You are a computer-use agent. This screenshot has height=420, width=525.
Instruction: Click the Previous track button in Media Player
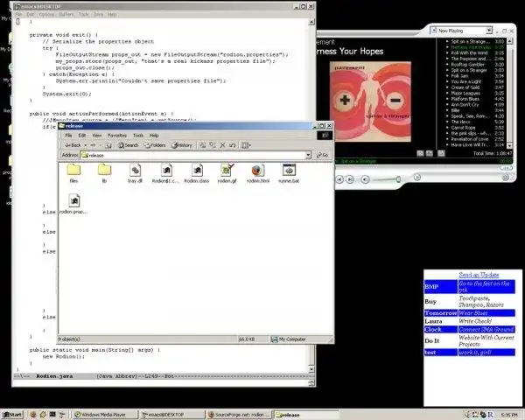pyautogui.click(x=339, y=179)
